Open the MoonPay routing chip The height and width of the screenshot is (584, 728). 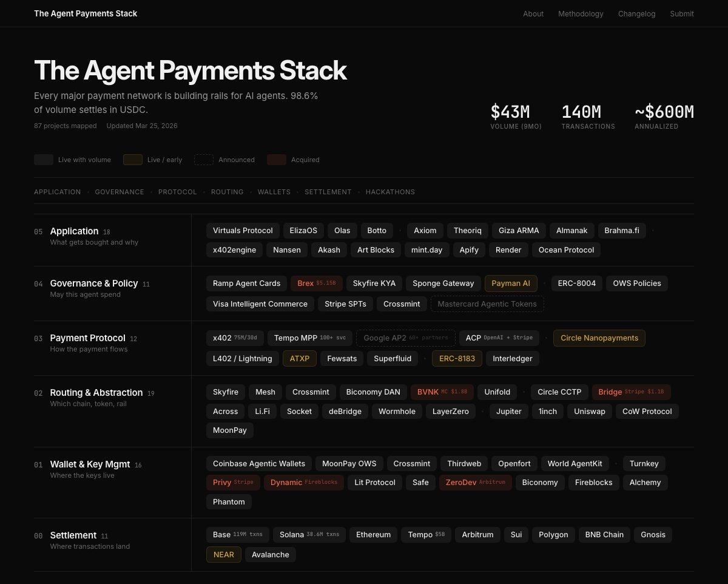pyautogui.click(x=230, y=430)
